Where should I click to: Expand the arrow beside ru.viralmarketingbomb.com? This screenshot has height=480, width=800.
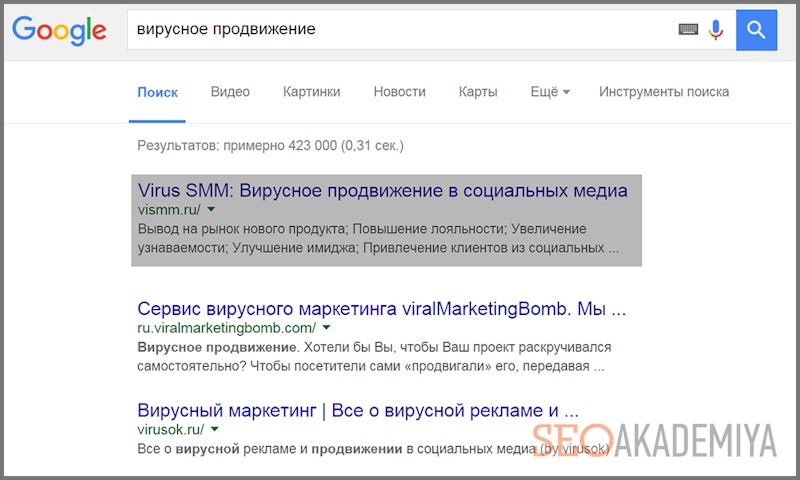coord(326,328)
